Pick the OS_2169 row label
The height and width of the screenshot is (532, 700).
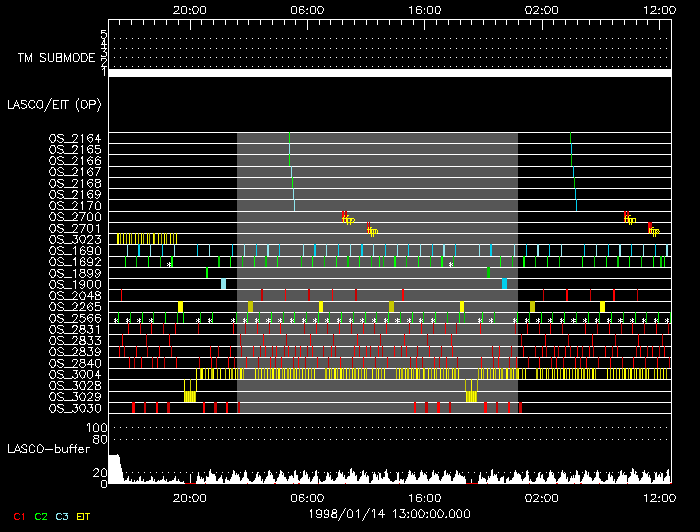(75, 195)
